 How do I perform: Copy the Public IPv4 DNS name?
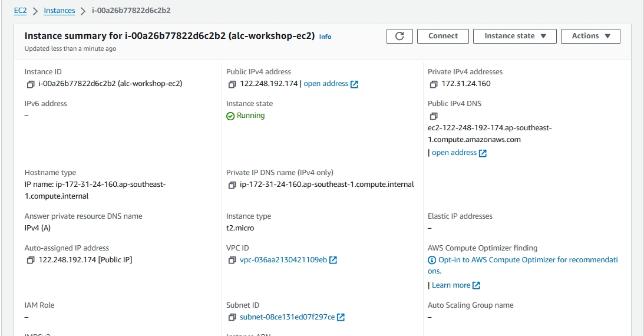pyautogui.click(x=434, y=116)
